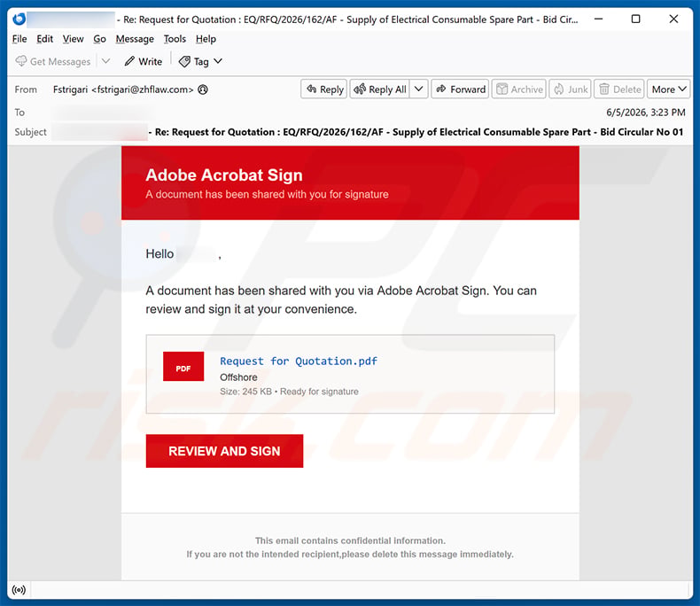Click the message date 6/5/2026, 3:23 PM
The height and width of the screenshot is (606, 700).
[x=646, y=113]
